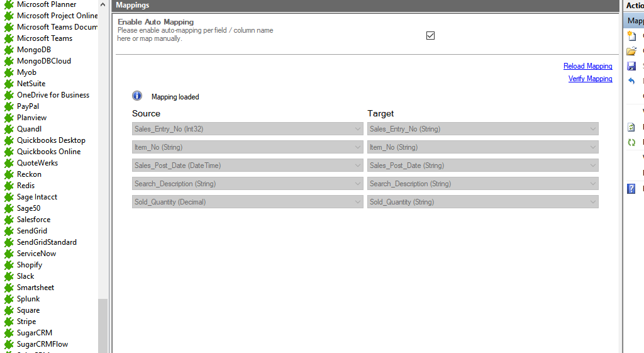
Task: Select Quickbooks Online in the provider list
Action: [x=48, y=152]
